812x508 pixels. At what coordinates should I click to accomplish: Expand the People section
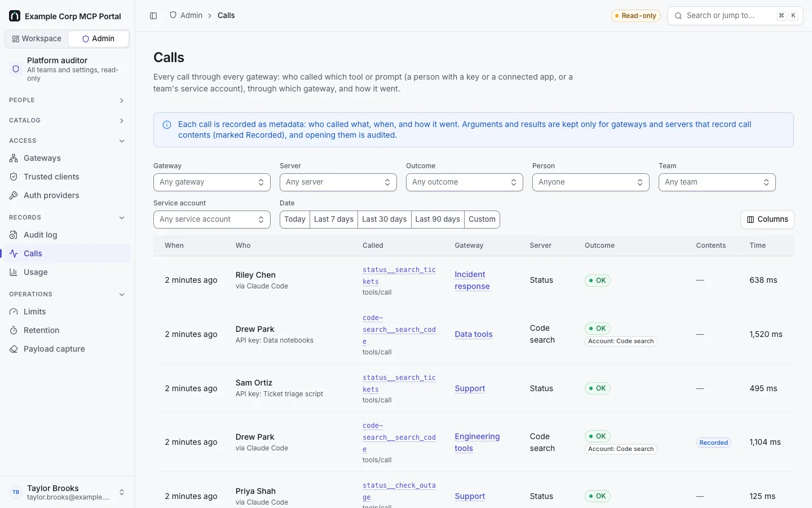(68, 100)
